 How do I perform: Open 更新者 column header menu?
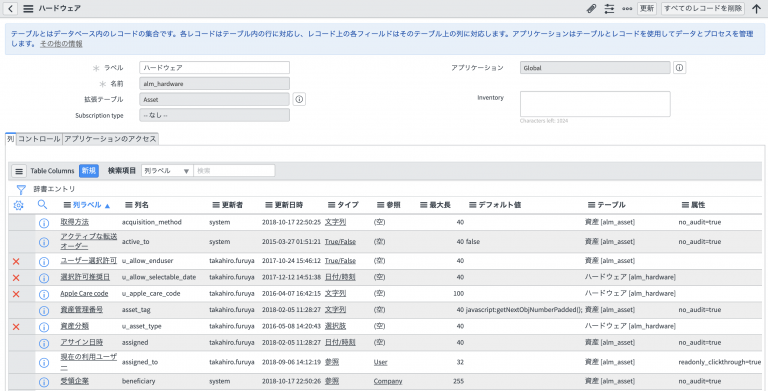point(216,205)
